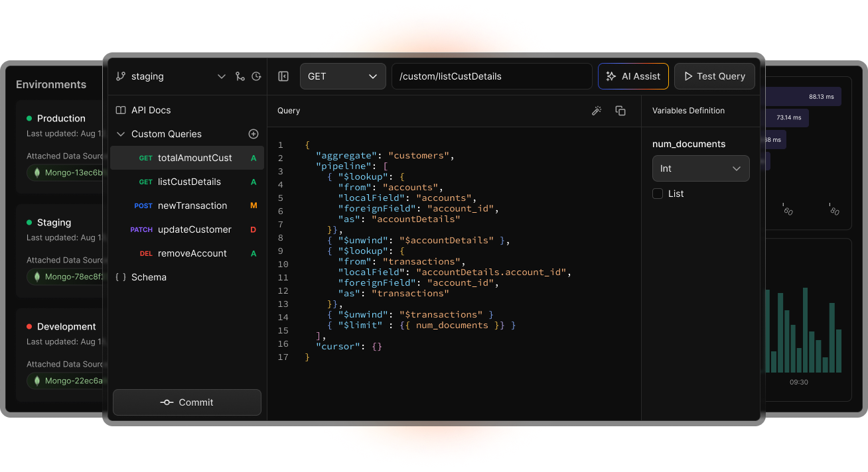Run the query with Test Query button
This screenshot has width=868, height=472.
(714, 76)
